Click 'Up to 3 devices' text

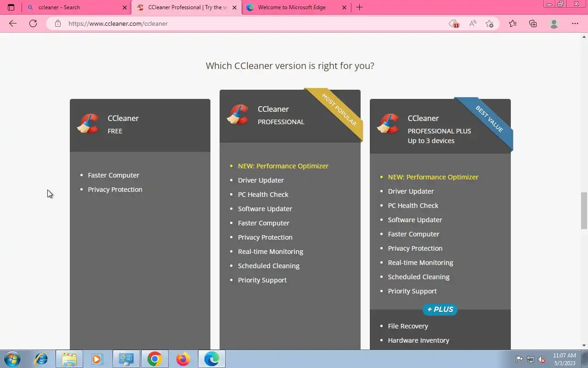pyautogui.click(x=431, y=141)
